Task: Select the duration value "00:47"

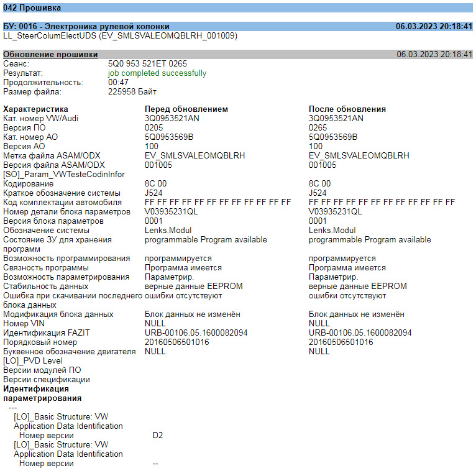Action: [118, 83]
